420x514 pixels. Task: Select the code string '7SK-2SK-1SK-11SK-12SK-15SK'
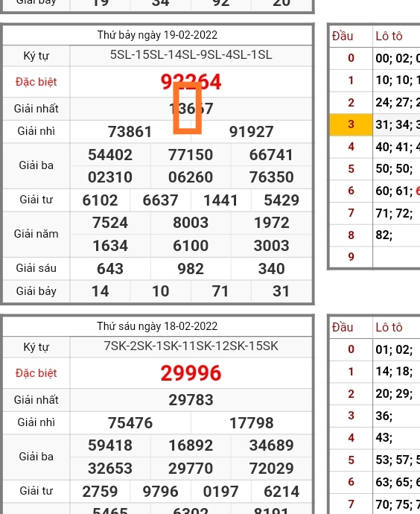click(x=191, y=346)
